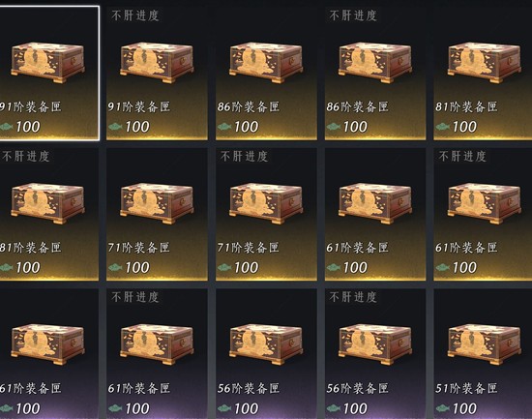The width and height of the screenshot is (532, 419).
Task: Click the 91阶 chest image tagged 不肝进度
Action: 157,62
